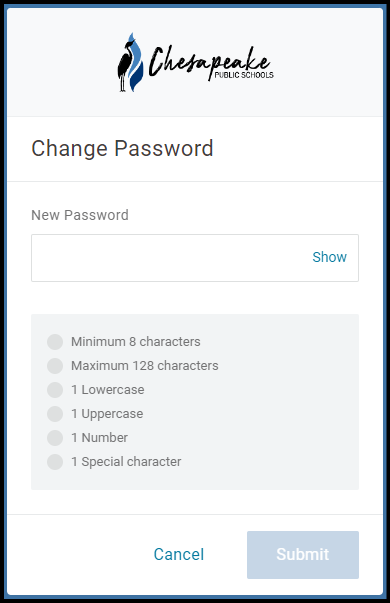The height and width of the screenshot is (603, 390).
Task: Submit the new password
Action: [303, 555]
